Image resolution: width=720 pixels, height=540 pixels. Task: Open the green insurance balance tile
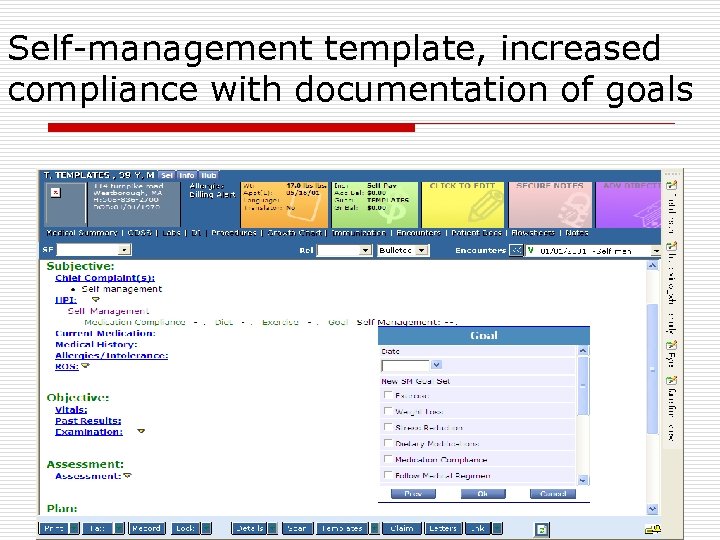click(375, 204)
